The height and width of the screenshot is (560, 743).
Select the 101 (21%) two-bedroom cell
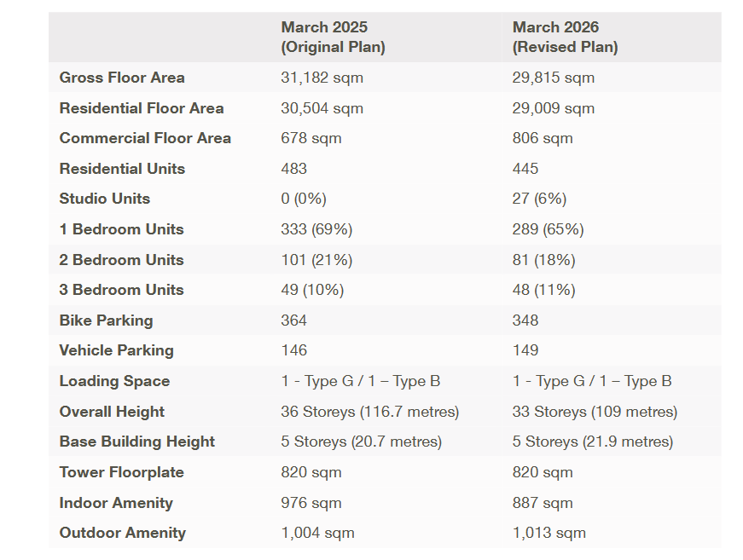[x=316, y=260]
